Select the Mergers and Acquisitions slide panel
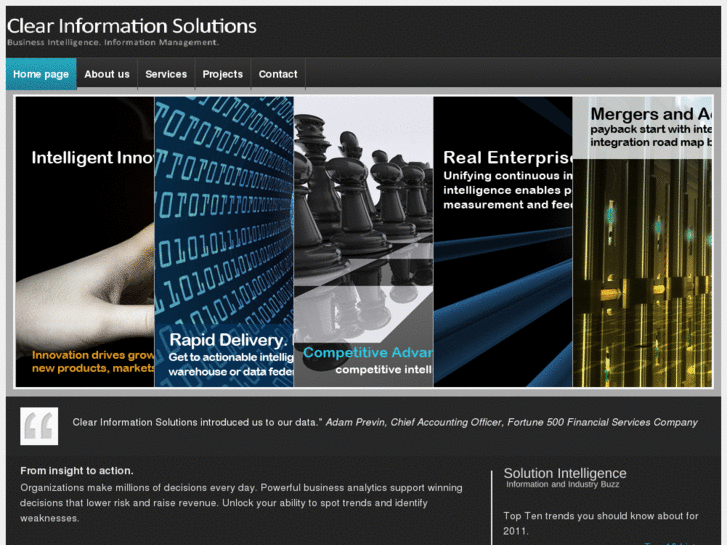Viewport: 727px width, 545px height. coord(642,242)
